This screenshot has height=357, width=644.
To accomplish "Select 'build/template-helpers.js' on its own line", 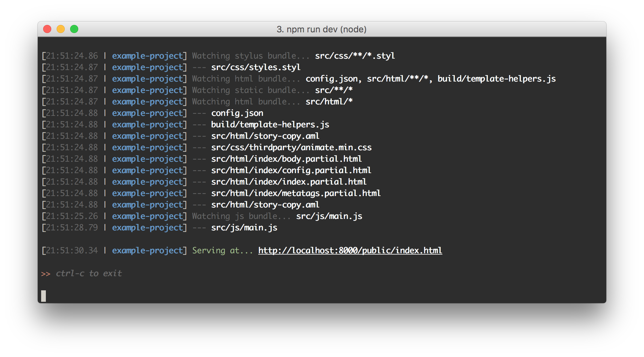I will tap(270, 125).
